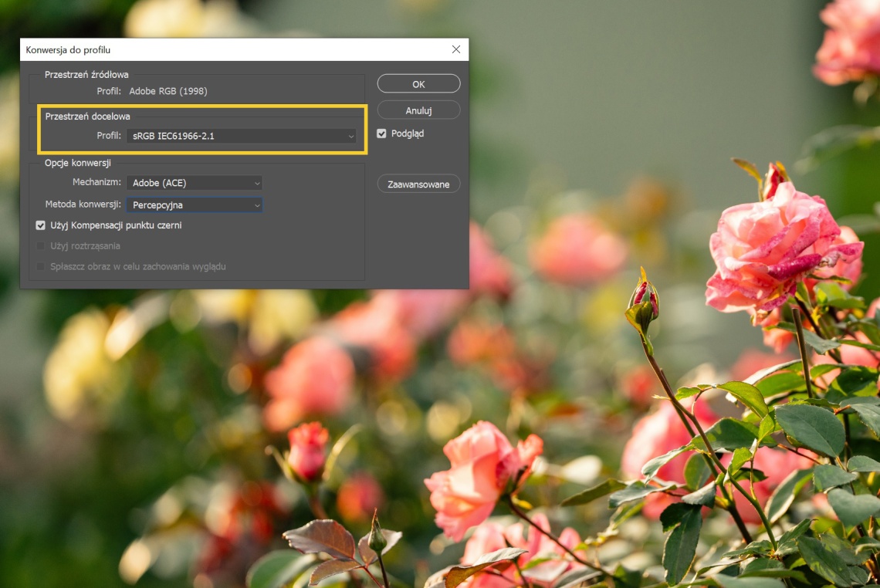The height and width of the screenshot is (588, 880).
Task: Uncheck Użyj Kompensacji punktu czerni
Action: point(40,225)
